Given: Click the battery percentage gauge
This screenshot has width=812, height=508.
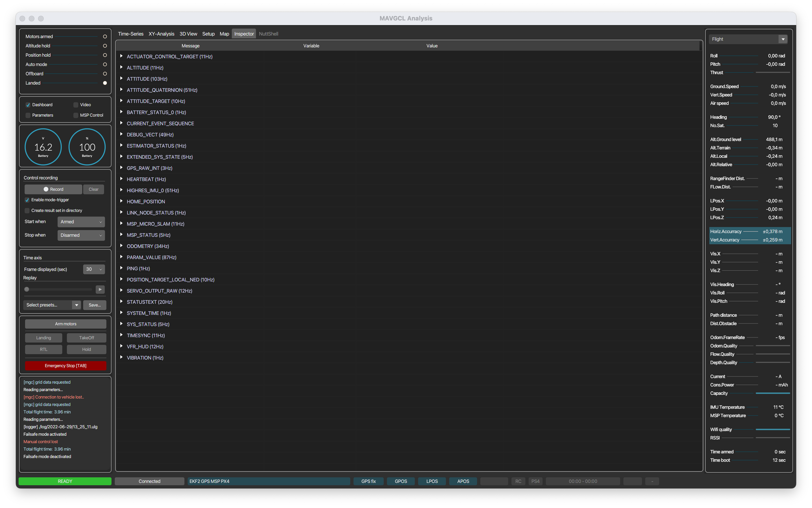Looking at the screenshot, I should pyautogui.click(x=87, y=147).
